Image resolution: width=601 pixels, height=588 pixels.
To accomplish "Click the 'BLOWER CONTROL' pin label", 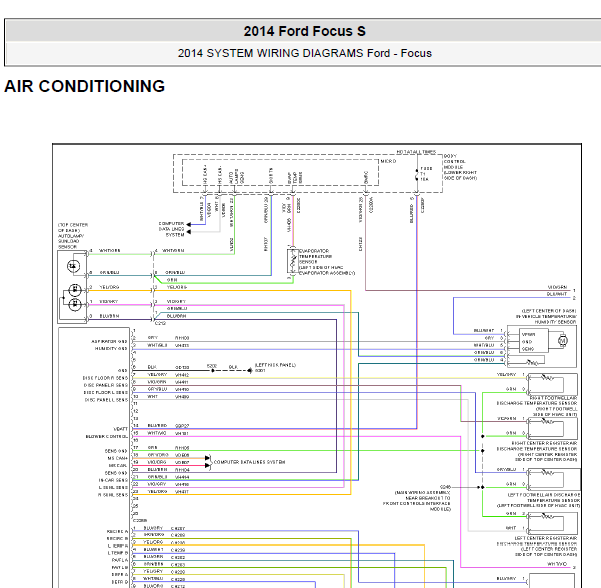I will coord(107,436).
